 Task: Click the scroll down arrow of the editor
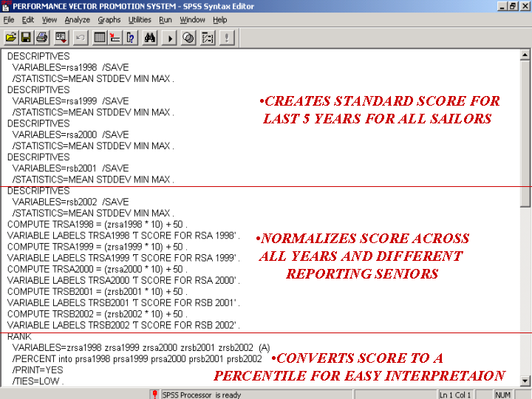point(525,381)
